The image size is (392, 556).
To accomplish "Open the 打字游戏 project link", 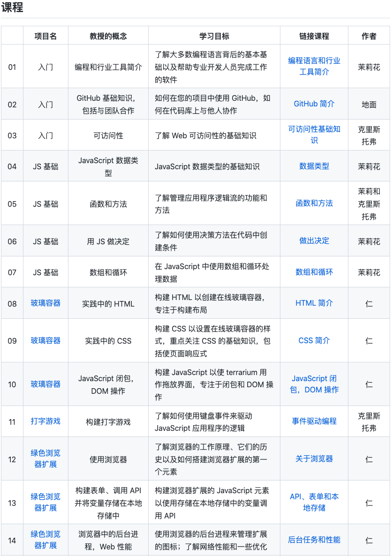I will point(45,421).
